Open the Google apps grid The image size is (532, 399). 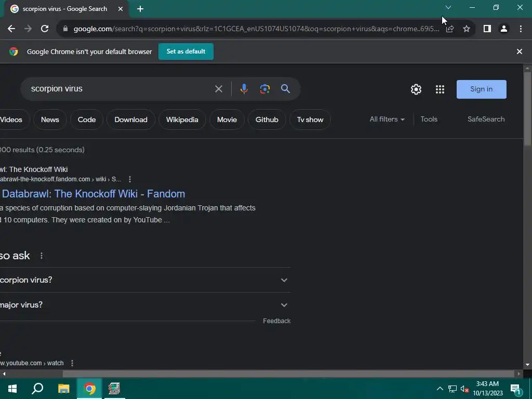[440, 89]
